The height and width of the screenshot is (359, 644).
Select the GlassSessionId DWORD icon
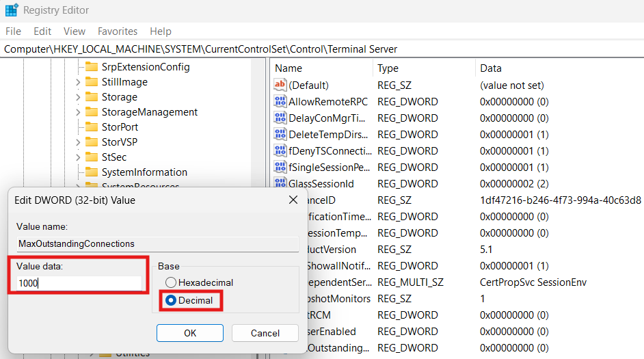(280, 184)
